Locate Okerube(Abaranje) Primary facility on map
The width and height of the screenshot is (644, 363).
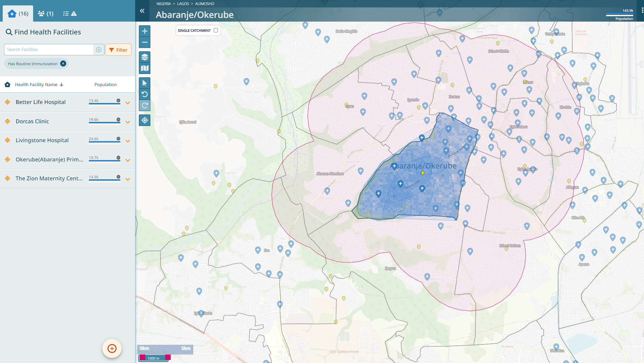(7, 159)
